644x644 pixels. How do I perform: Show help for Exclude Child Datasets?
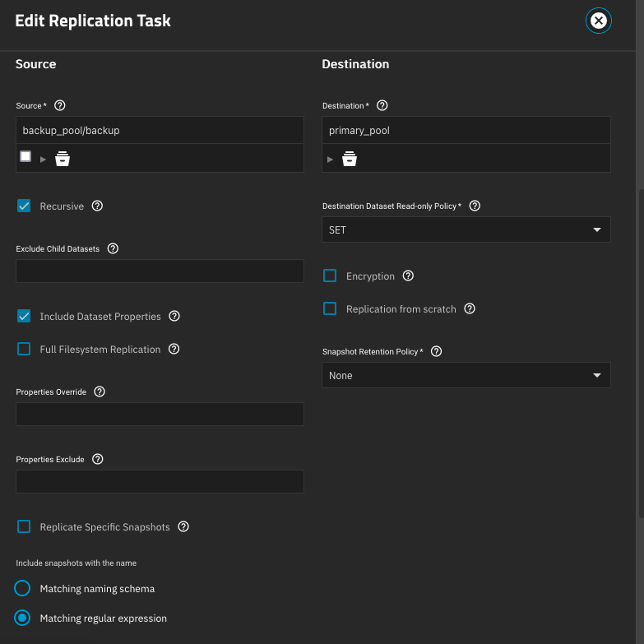point(113,248)
